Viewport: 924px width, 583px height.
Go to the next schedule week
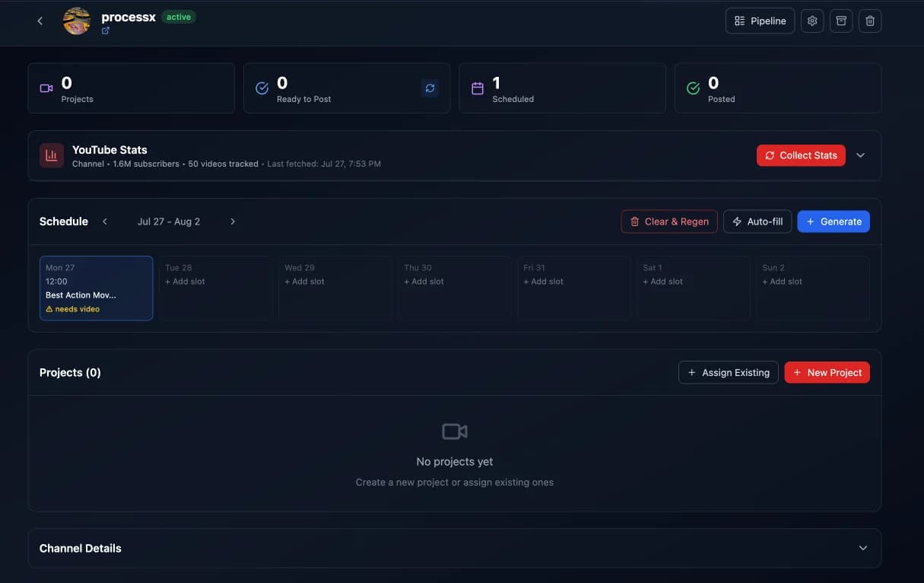coord(233,221)
